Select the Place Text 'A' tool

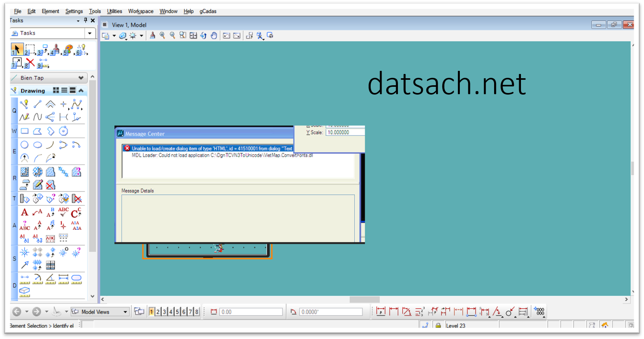click(25, 212)
